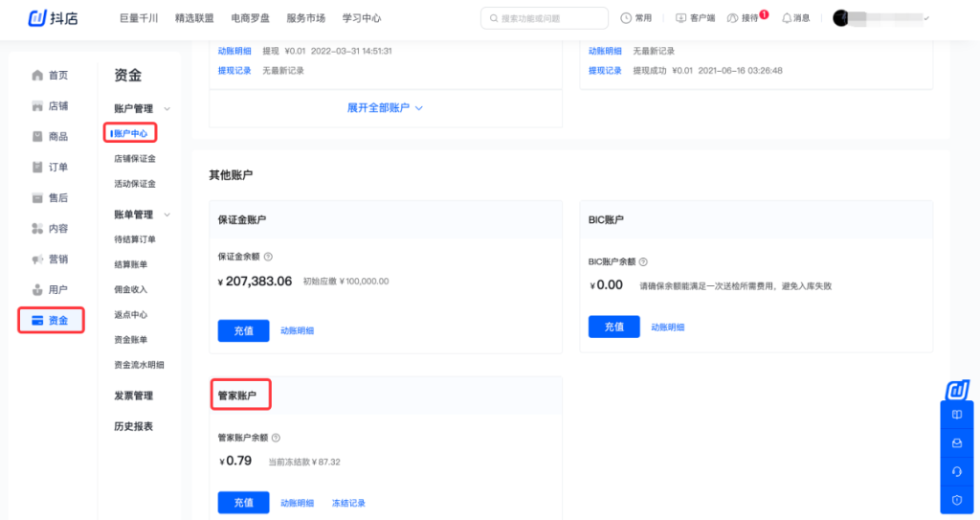
Task: Select 店铺保证金 in the sidebar
Action: coord(134,158)
